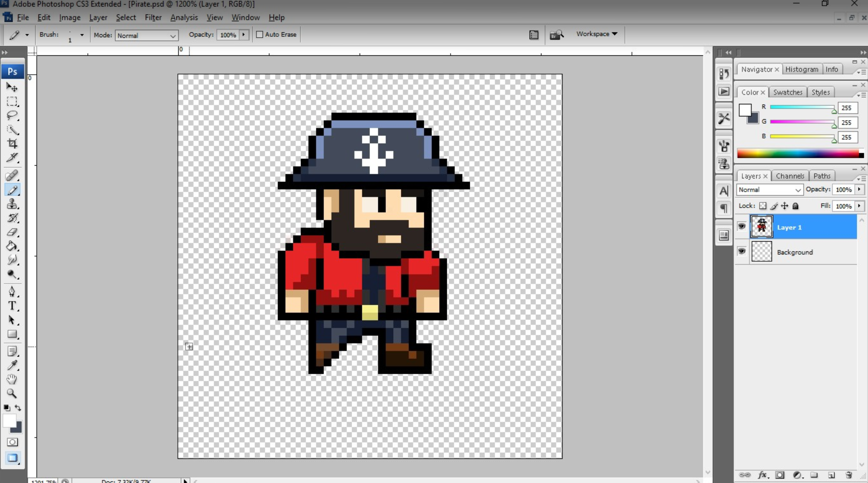The height and width of the screenshot is (483, 868).
Task: Open the Analysis menu
Action: click(184, 17)
